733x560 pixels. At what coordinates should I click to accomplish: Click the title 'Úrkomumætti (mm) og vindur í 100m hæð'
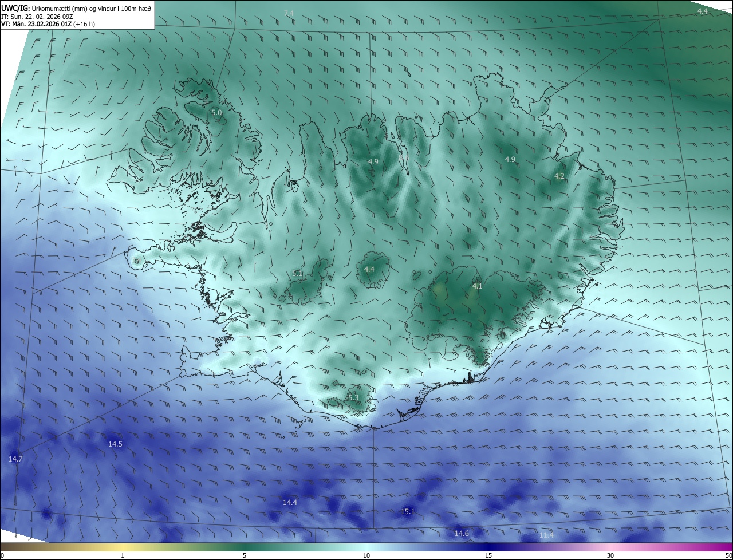point(92,7)
